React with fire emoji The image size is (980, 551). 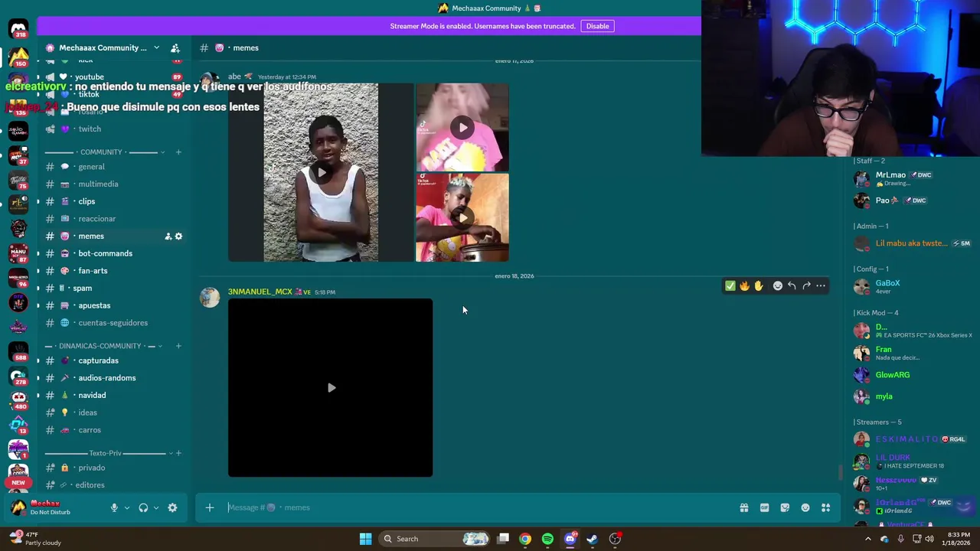pyautogui.click(x=744, y=286)
